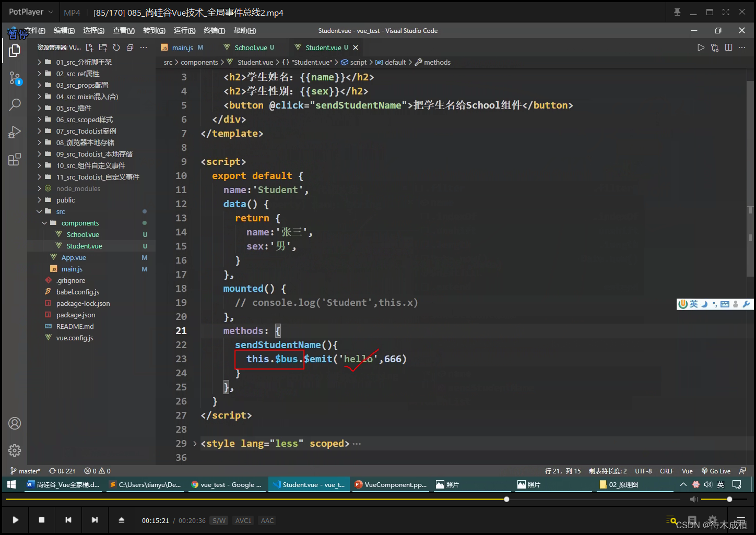Refresh the explorer file tree
756x535 pixels.
[x=116, y=47]
